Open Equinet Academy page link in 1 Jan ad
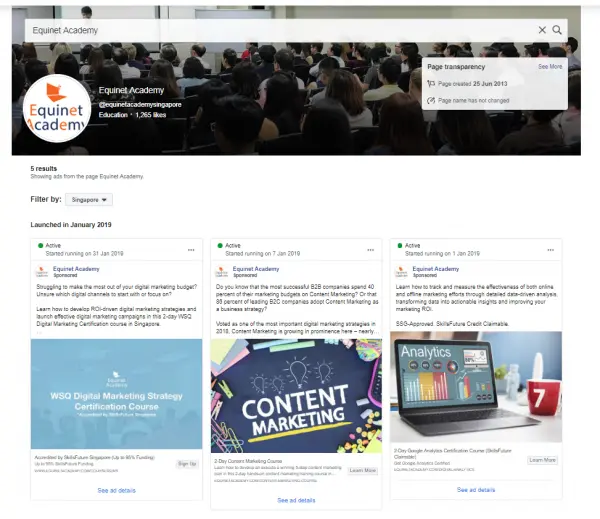600x519 pixels. tap(435, 269)
